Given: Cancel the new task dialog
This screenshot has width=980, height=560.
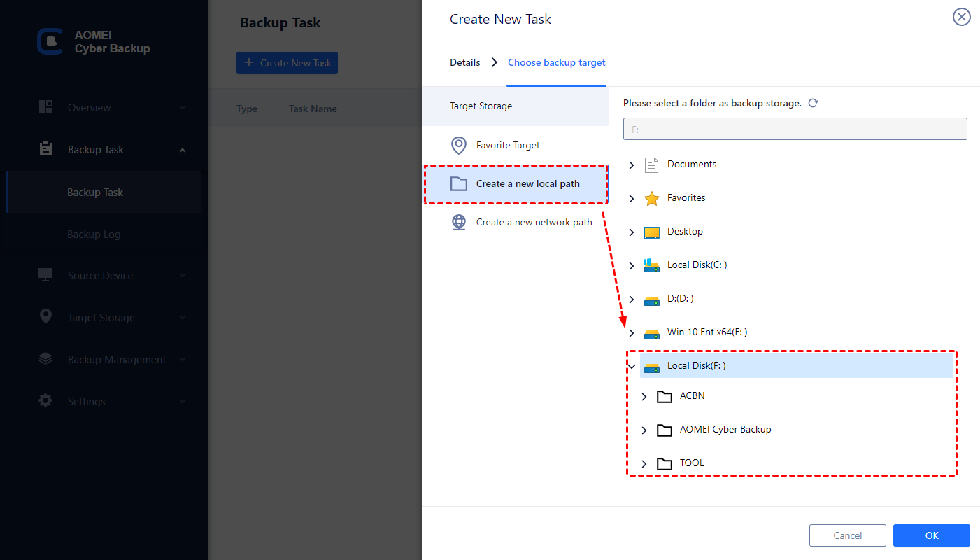Looking at the screenshot, I should click(x=847, y=535).
